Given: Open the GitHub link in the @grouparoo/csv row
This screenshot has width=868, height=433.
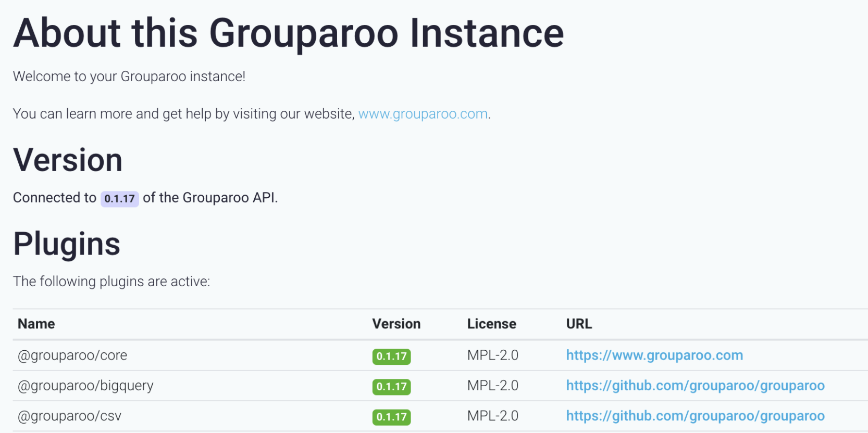Looking at the screenshot, I should [695, 416].
